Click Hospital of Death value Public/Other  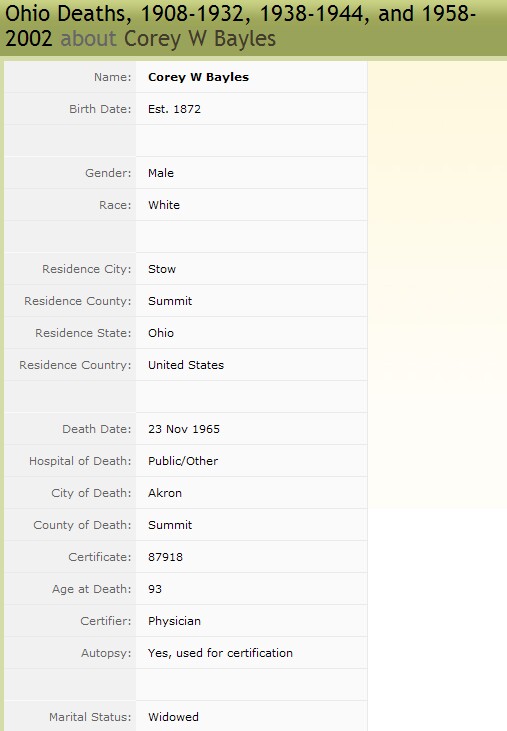183,461
